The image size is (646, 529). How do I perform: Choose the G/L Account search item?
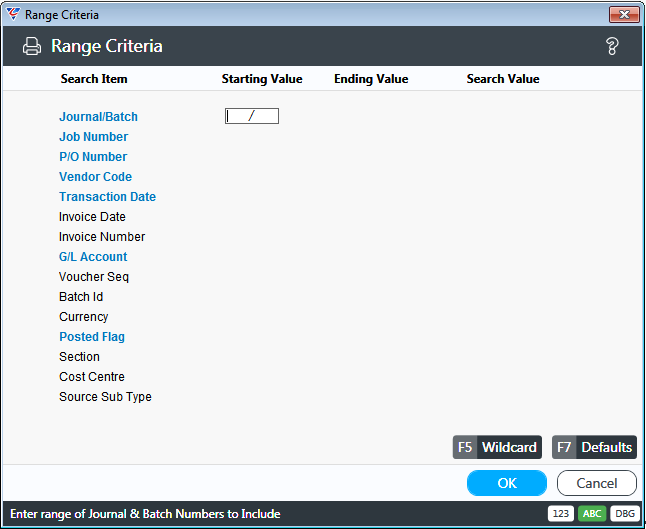click(93, 257)
